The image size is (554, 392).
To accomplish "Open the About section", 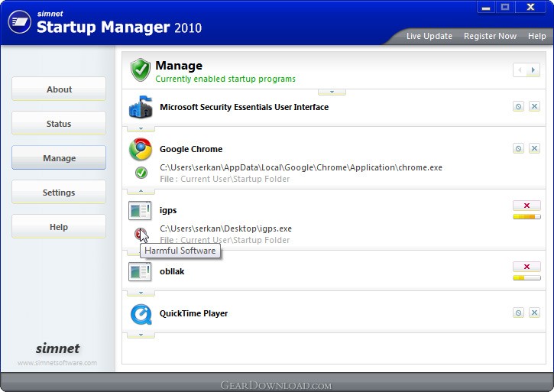I will [x=59, y=89].
